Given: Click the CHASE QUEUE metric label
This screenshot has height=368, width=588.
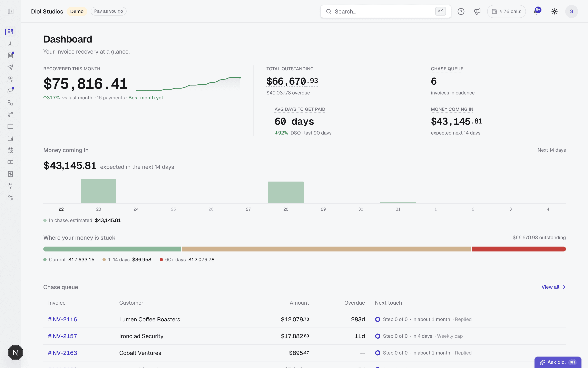Looking at the screenshot, I should click(x=447, y=69).
